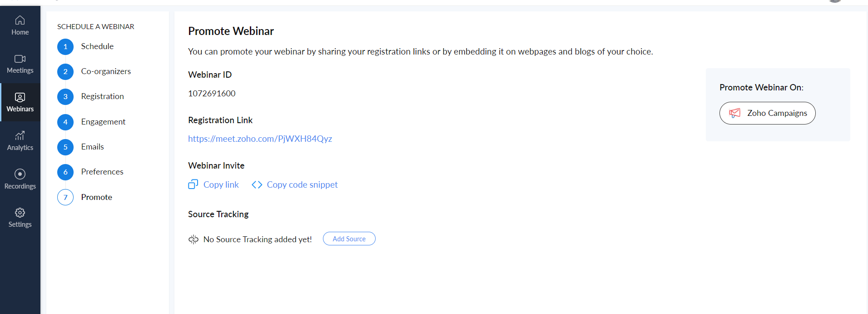868x314 pixels.
Task: Click the Zoho Campaigns megaphone icon
Action: [734, 113]
